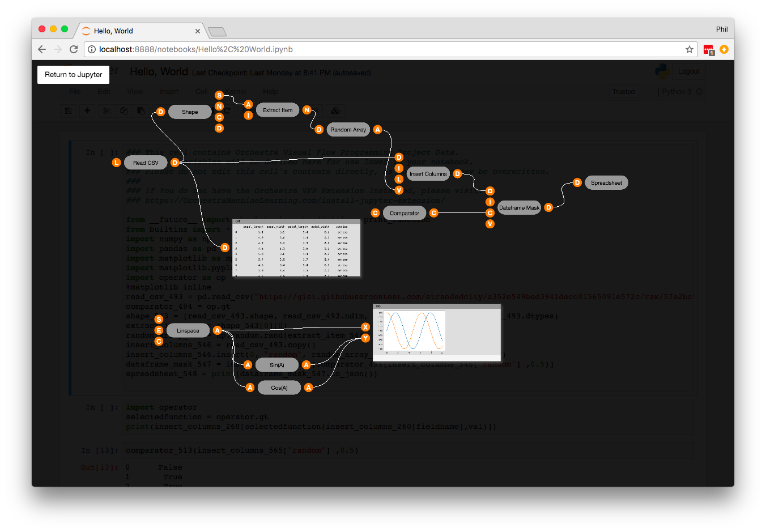Open the sine and cosine plot preview

coord(437,333)
